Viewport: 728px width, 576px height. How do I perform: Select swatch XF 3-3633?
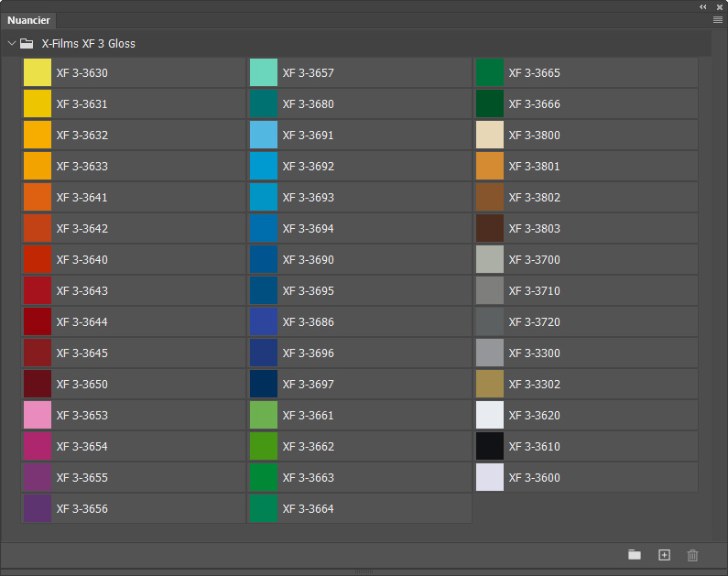click(38, 166)
